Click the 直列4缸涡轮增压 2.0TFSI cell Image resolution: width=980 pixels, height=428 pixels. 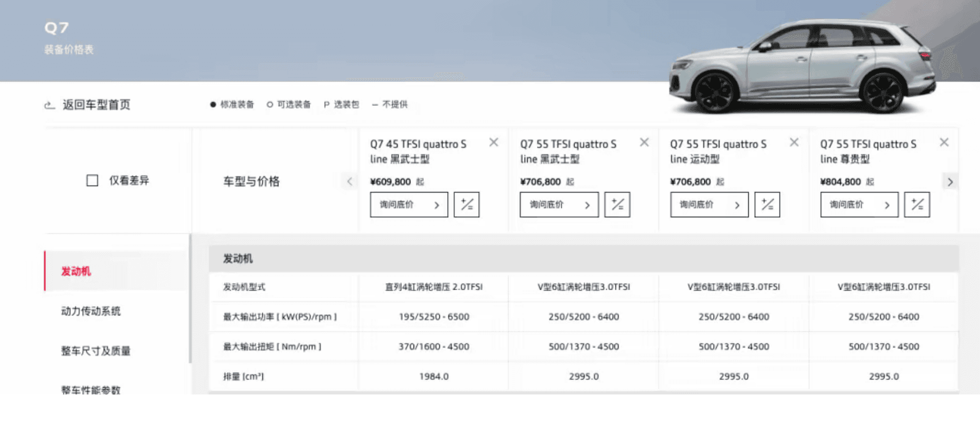(434, 287)
